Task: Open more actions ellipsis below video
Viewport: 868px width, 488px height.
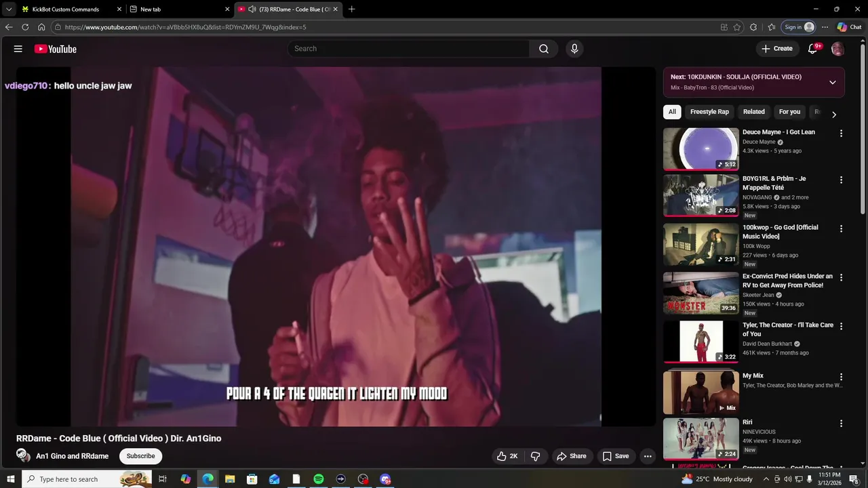Action: coord(648,456)
